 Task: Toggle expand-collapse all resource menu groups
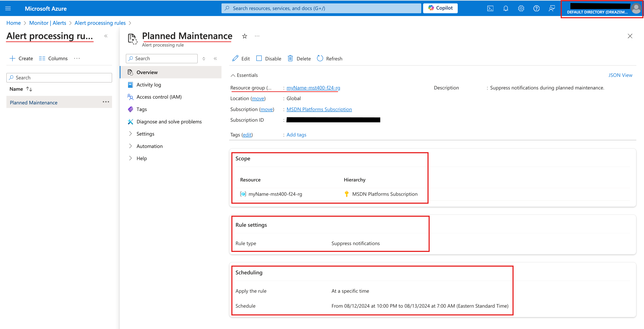pyautogui.click(x=204, y=58)
